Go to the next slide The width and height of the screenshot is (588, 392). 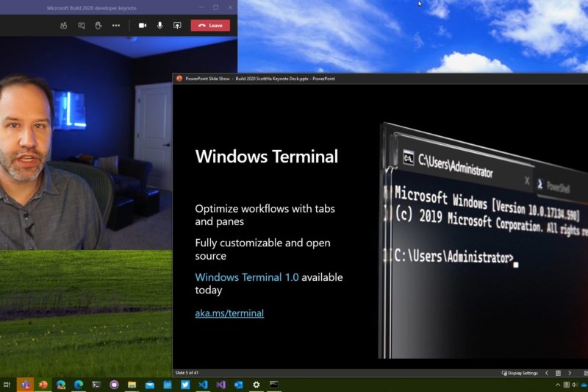(x=570, y=373)
